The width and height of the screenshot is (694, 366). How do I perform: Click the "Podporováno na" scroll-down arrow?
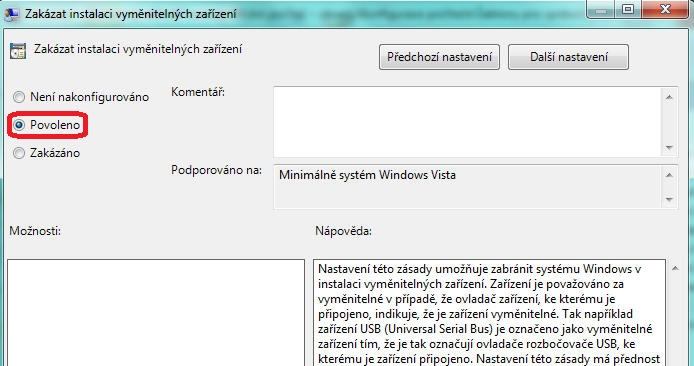[669, 200]
